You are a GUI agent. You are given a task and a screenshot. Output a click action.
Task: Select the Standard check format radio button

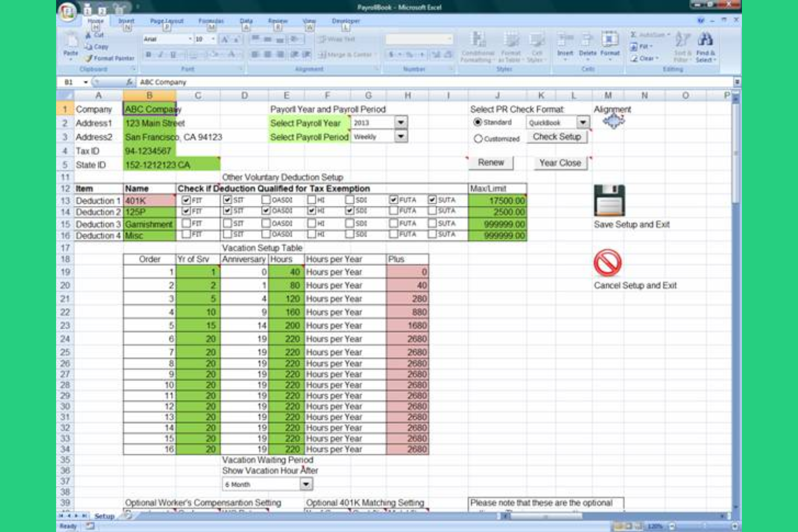pyautogui.click(x=478, y=122)
